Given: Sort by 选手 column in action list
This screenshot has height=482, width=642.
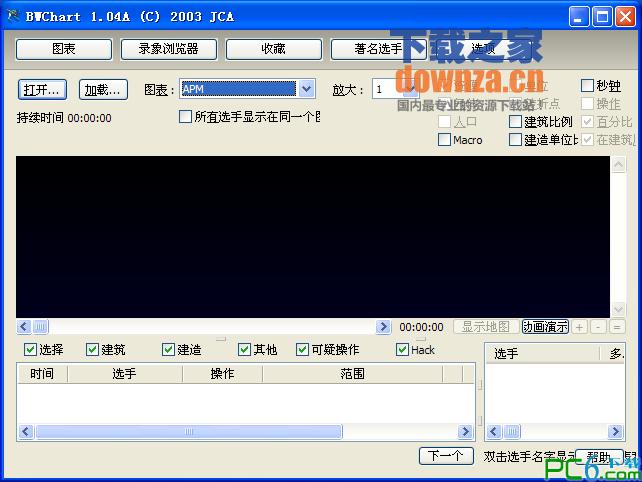Looking at the screenshot, I should pyautogui.click(x=125, y=373).
